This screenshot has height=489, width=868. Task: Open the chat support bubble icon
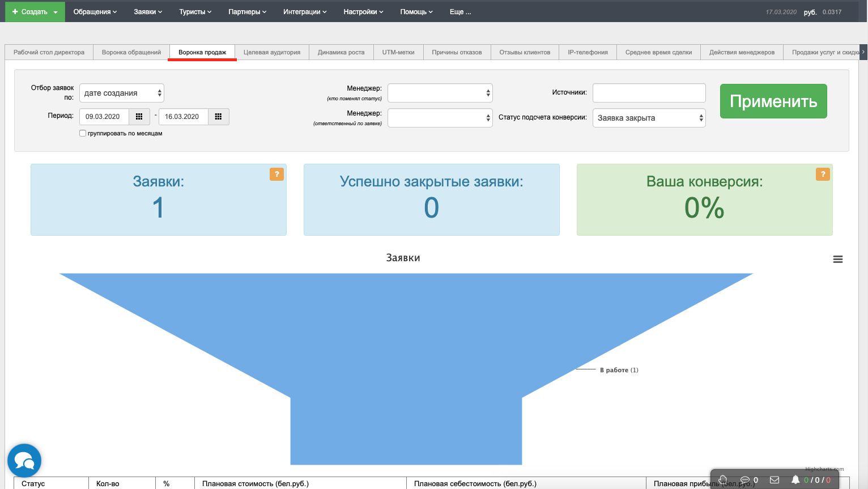click(24, 460)
